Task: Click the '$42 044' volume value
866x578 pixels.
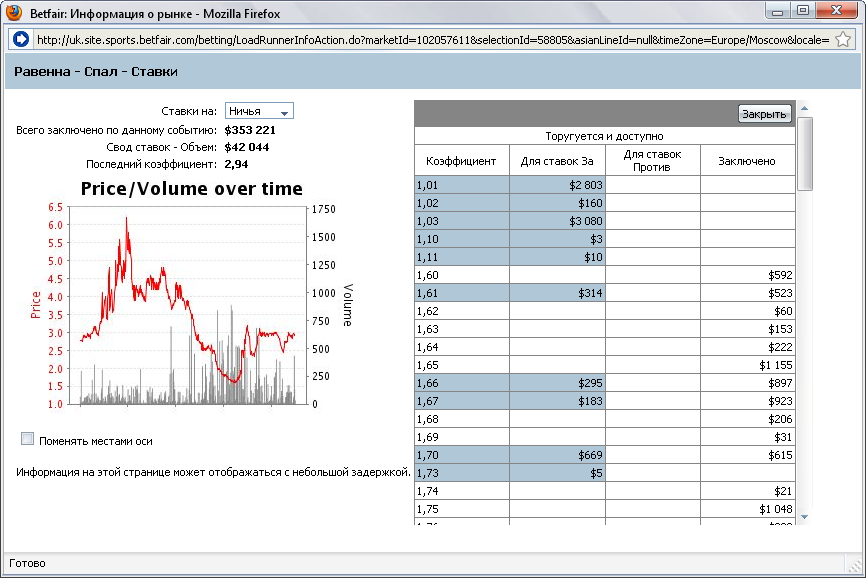Action: pyautogui.click(x=246, y=147)
